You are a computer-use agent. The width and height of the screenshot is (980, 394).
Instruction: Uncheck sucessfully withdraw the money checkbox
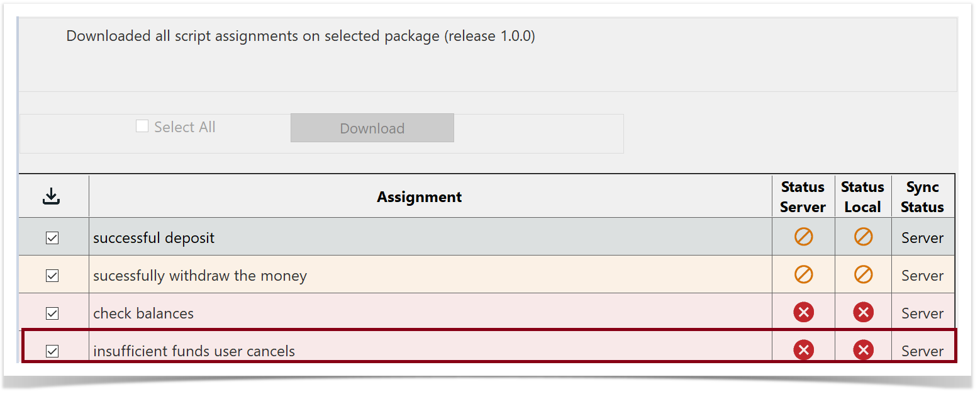52,276
